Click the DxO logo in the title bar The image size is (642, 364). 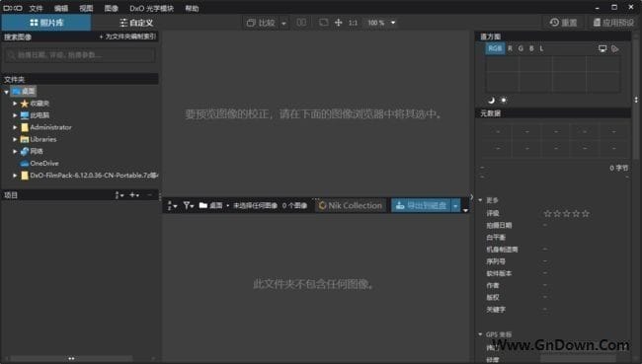pyautogui.click(x=13, y=8)
